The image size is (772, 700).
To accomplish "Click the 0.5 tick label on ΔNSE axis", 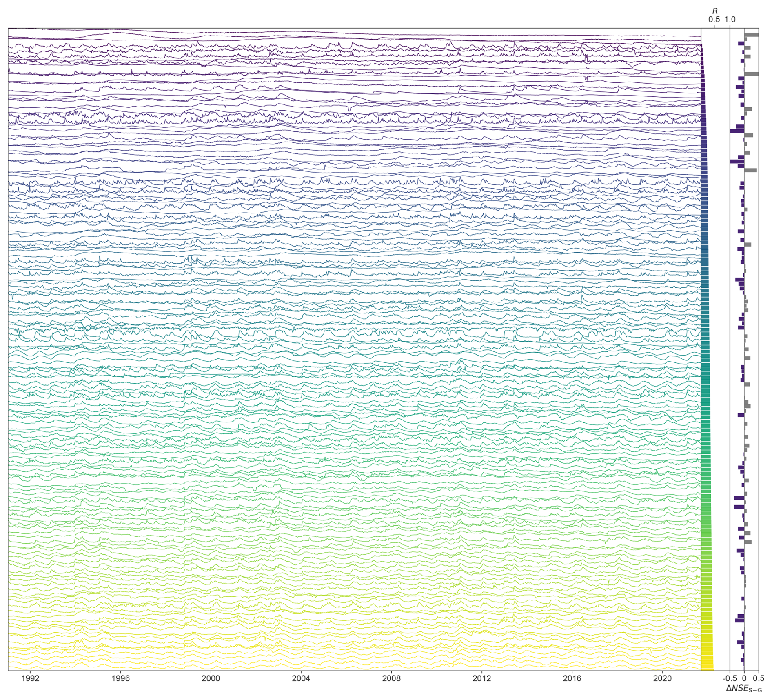I will click(759, 678).
